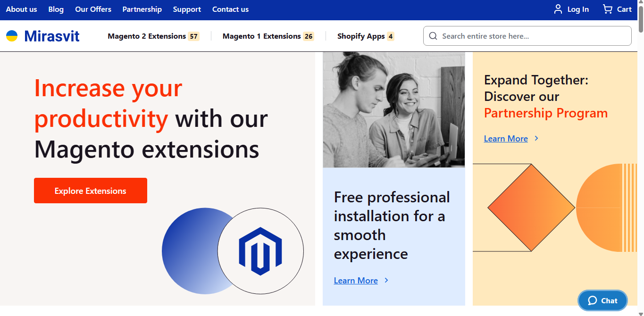The image size is (644, 316).
Task: Click arrow next to Partnership Learn More
Action: coord(536,138)
